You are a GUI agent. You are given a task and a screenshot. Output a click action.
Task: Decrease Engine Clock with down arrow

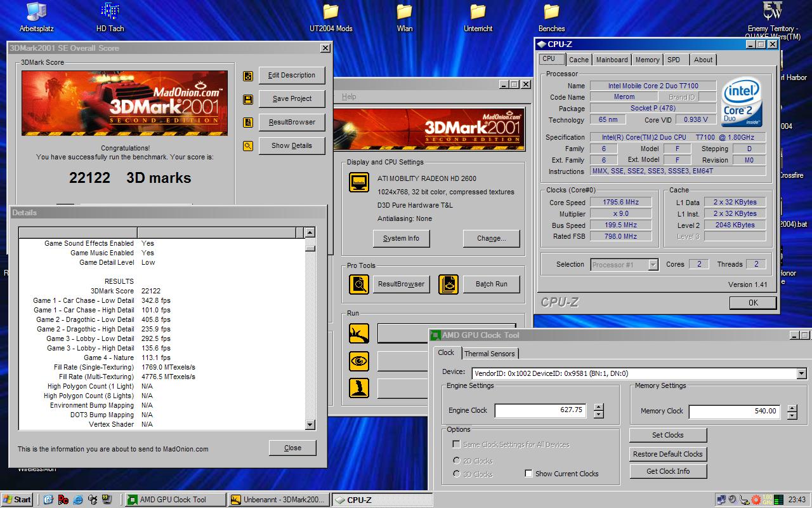(598, 415)
